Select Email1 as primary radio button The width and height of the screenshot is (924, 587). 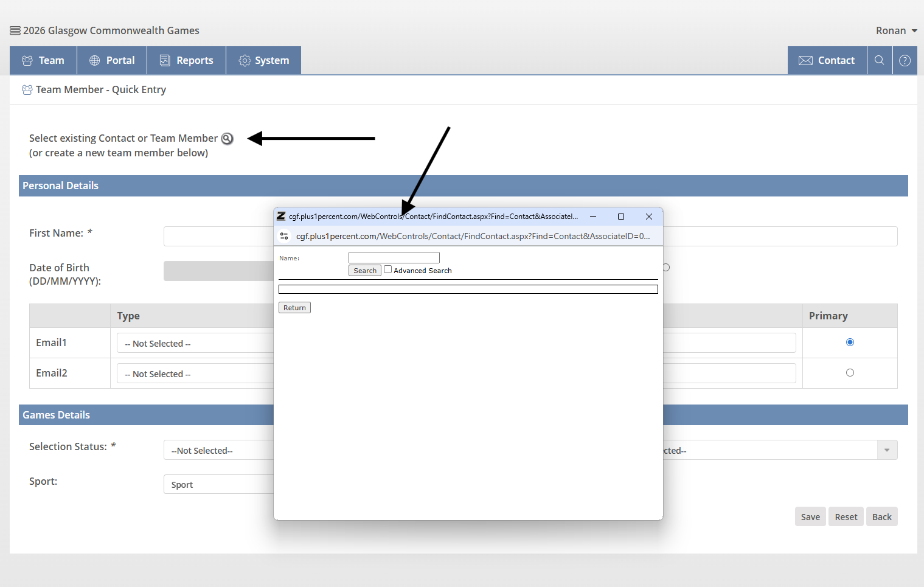(850, 342)
